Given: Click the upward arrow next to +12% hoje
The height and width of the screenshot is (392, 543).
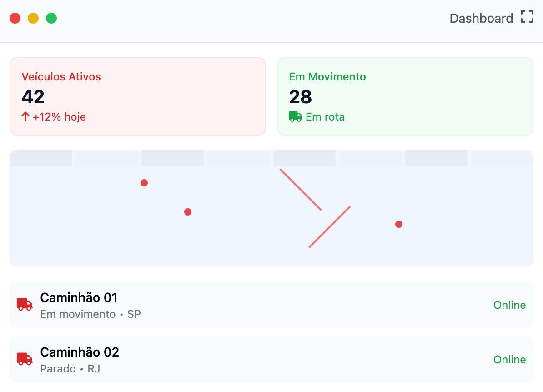Looking at the screenshot, I should pyautogui.click(x=25, y=116).
